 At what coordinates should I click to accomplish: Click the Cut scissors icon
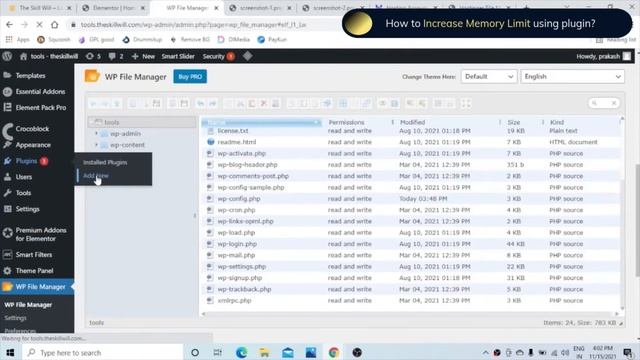[240, 104]
